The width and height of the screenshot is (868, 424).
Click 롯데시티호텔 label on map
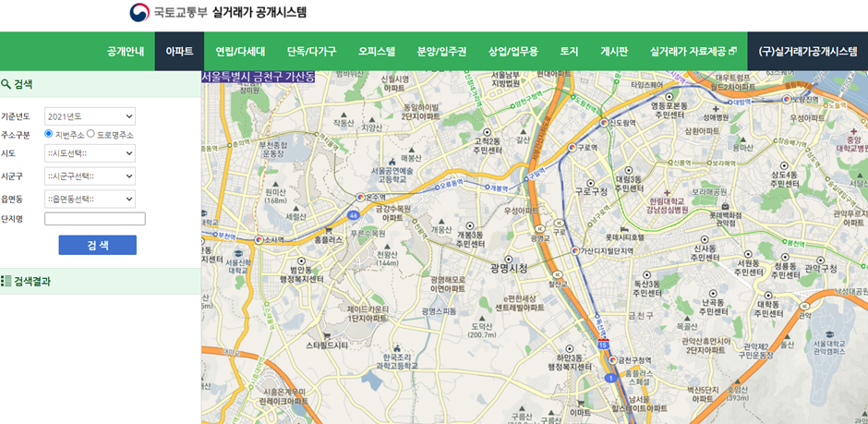[x=625, y=237]
